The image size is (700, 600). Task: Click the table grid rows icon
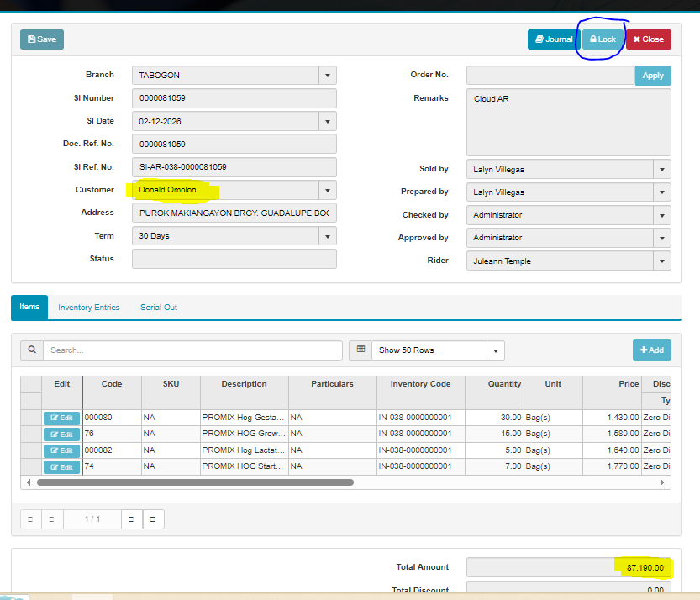coord(361,350)
